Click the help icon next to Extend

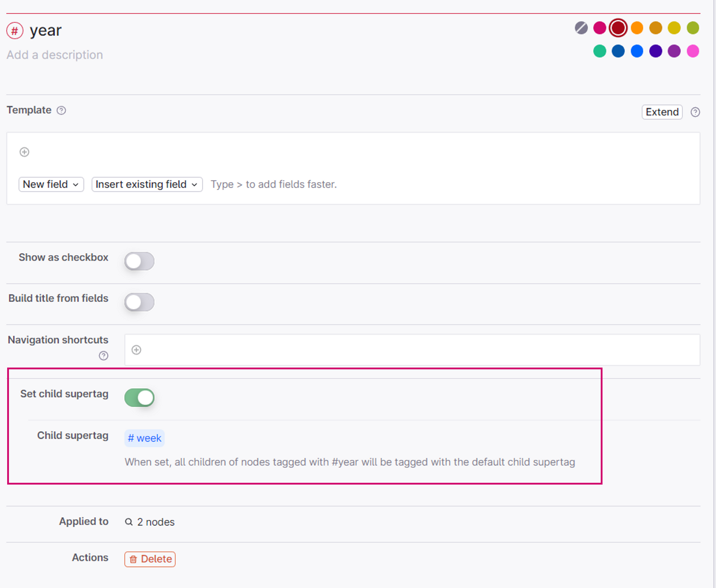point(695,112)
